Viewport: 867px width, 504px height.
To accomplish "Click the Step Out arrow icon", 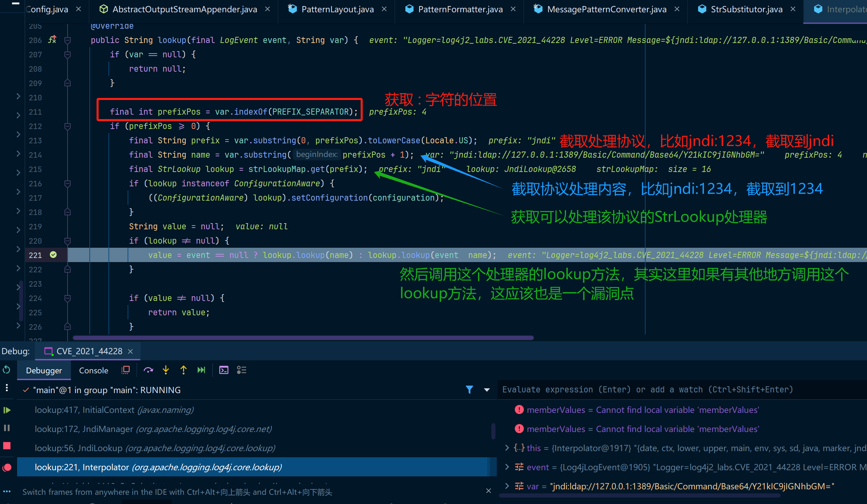I will pyautogui.click(x=183, y=370).
